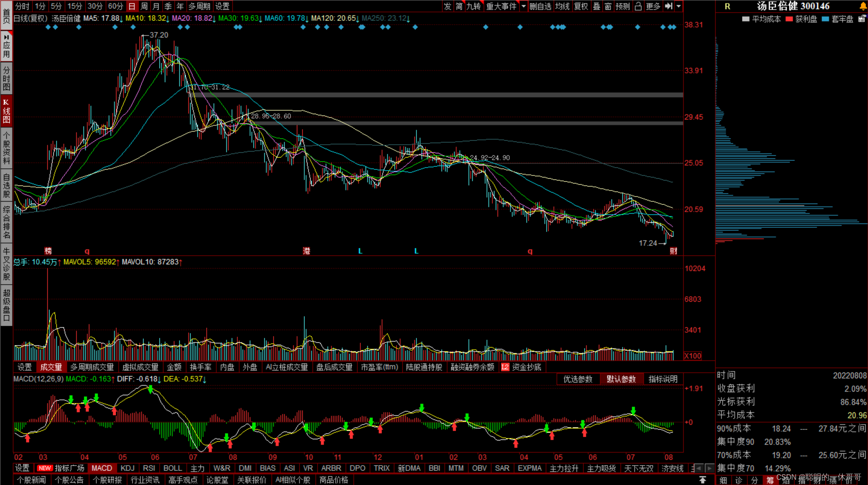Expand the 重大事件 dropdown arrow
Viewport: 868px width, 485px height.
(x=524, y=6)
